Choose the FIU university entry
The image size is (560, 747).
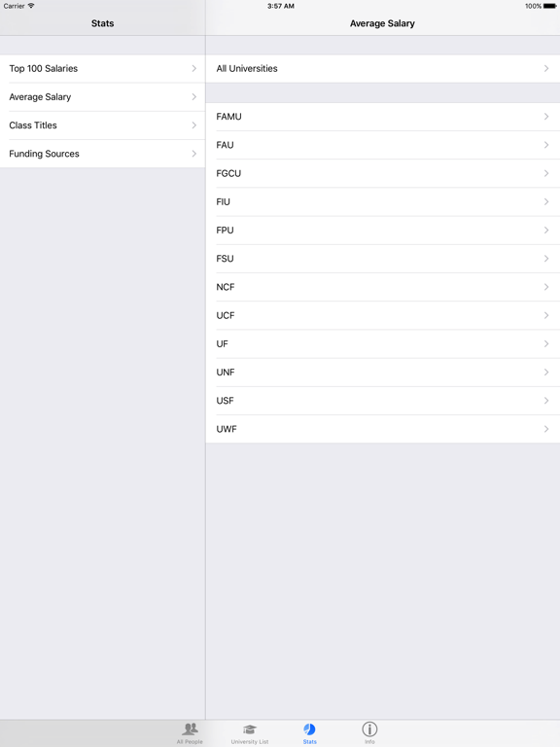tap(383, 202)
